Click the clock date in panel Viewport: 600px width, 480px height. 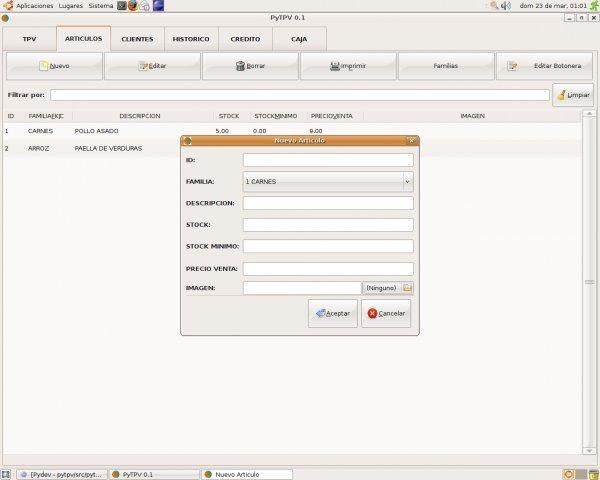tap(553, 6)
